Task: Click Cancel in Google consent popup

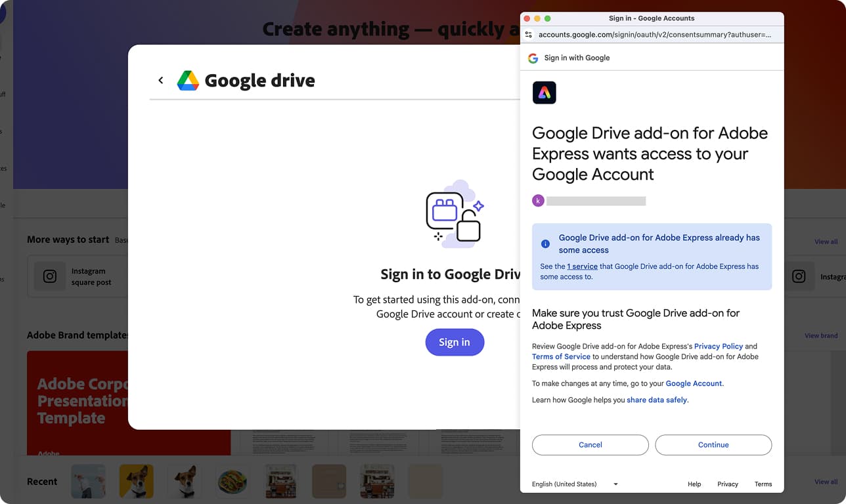Action: [590, 445]
